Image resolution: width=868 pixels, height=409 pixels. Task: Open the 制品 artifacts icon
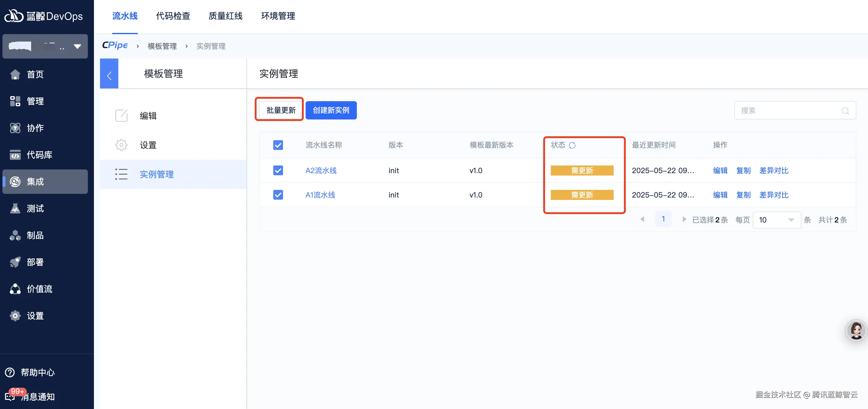click(x=15, y=235)
